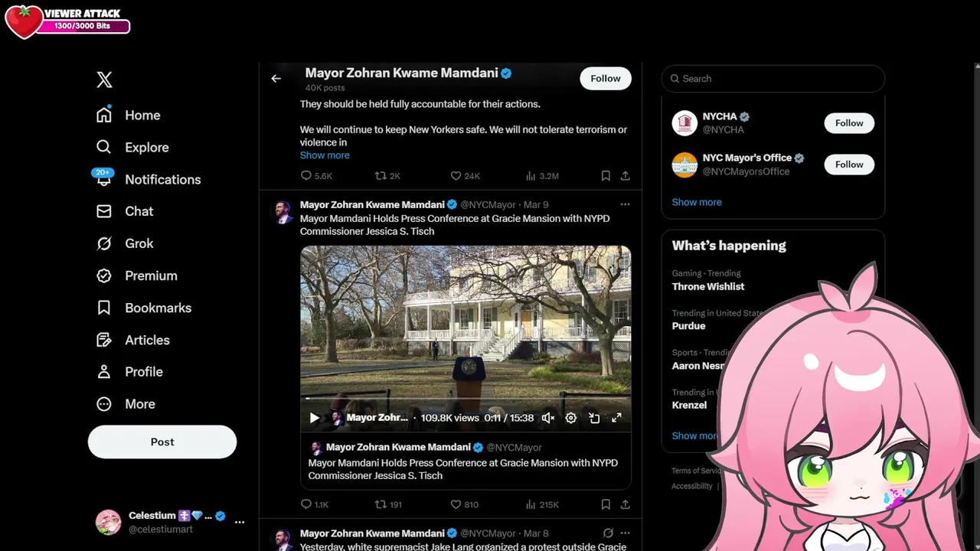
Task: Follow NYC Mayor's Office account
Action: tap(849, 165)
